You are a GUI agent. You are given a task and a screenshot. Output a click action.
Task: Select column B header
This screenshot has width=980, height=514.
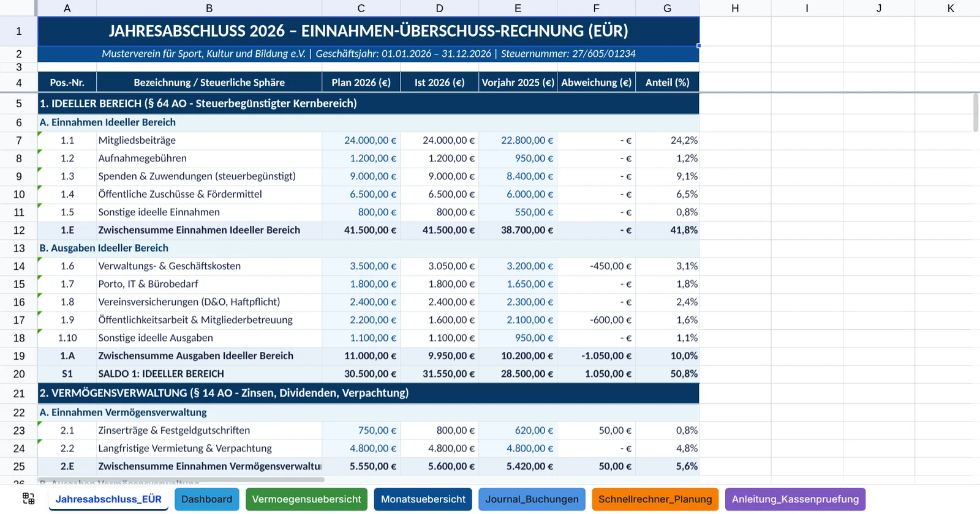click(209, 8)
